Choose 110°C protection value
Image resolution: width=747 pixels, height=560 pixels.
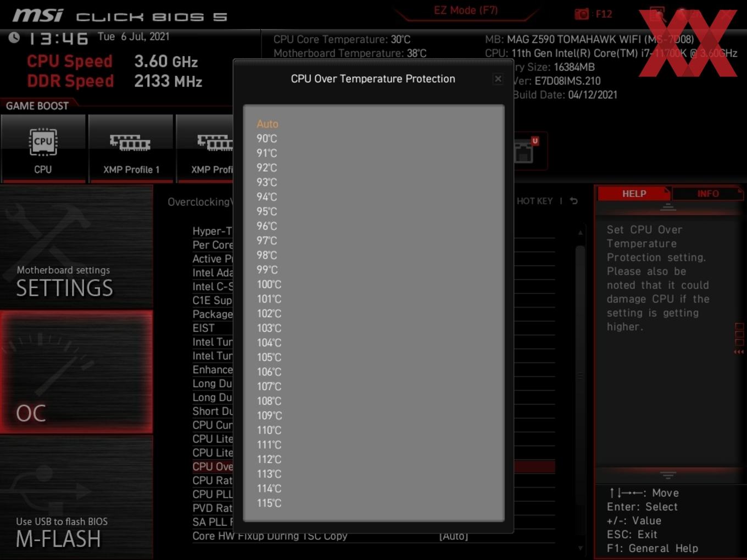pos(269,430)
